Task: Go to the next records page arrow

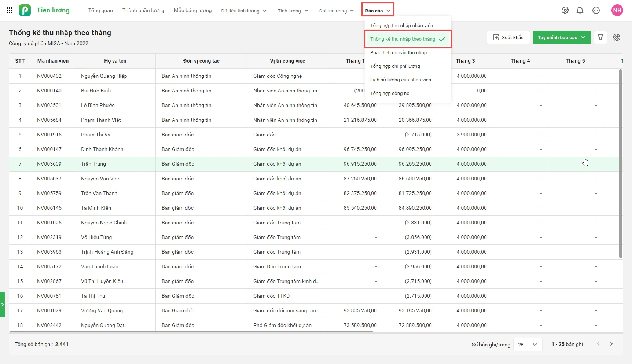Action: point(611,344)
